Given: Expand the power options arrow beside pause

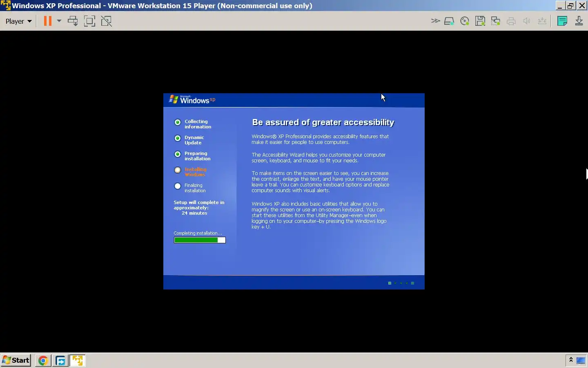Looking at the screenshot, I should [59, 21].
